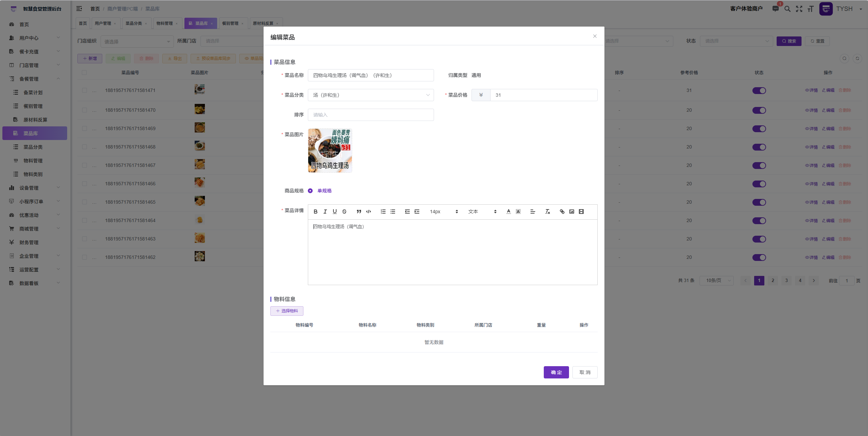Toggle status switch for dish 1881957176171581471
The width and height of the screenshot is (868, 436).
759,91
